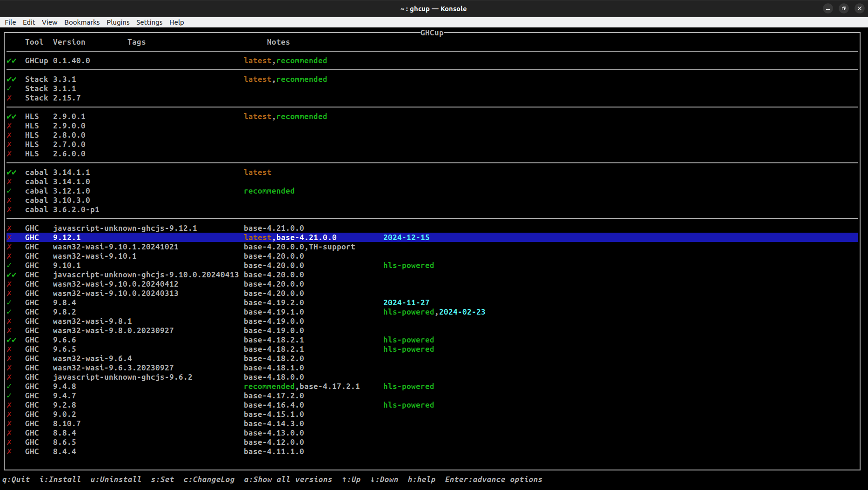The width and height of the screenshot is (868, 490).
Task: Click the double checkmark next to GHCup 0.1.40.0
Action: point(11,61)
